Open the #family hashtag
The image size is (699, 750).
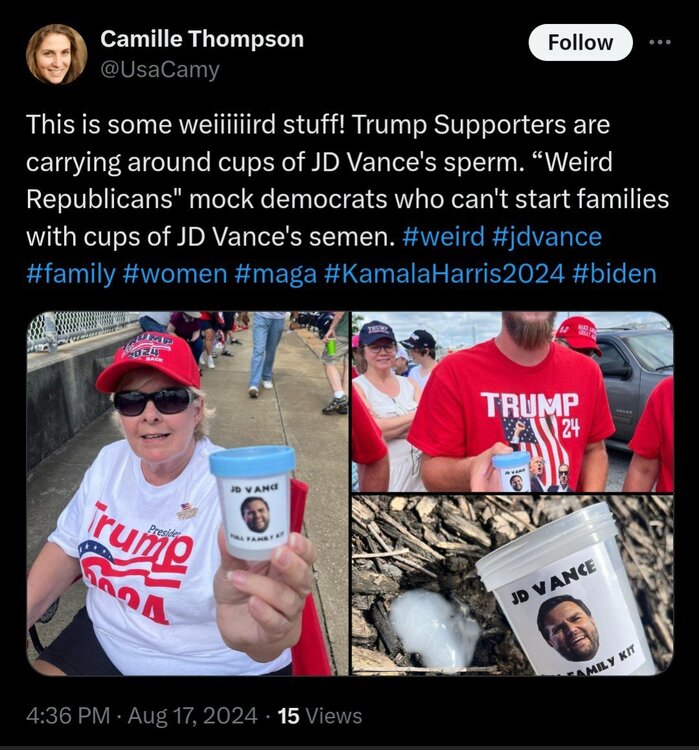71,274
